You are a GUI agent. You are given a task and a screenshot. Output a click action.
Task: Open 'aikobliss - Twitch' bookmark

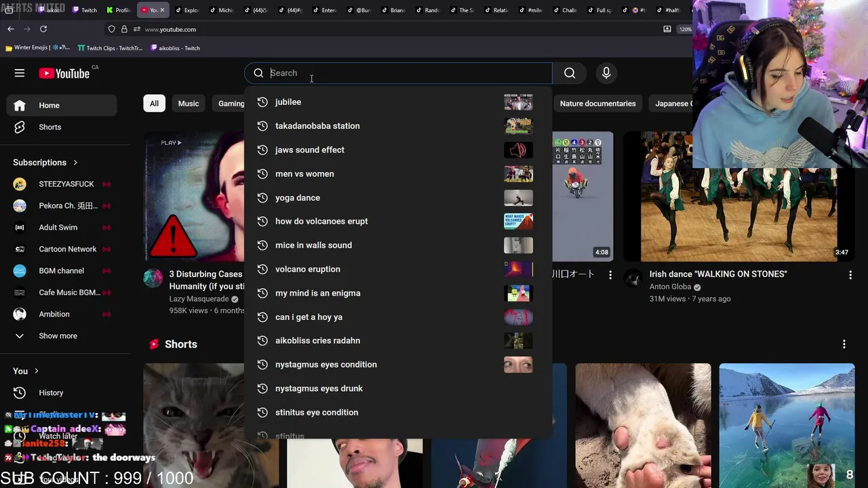coord(175,48)
